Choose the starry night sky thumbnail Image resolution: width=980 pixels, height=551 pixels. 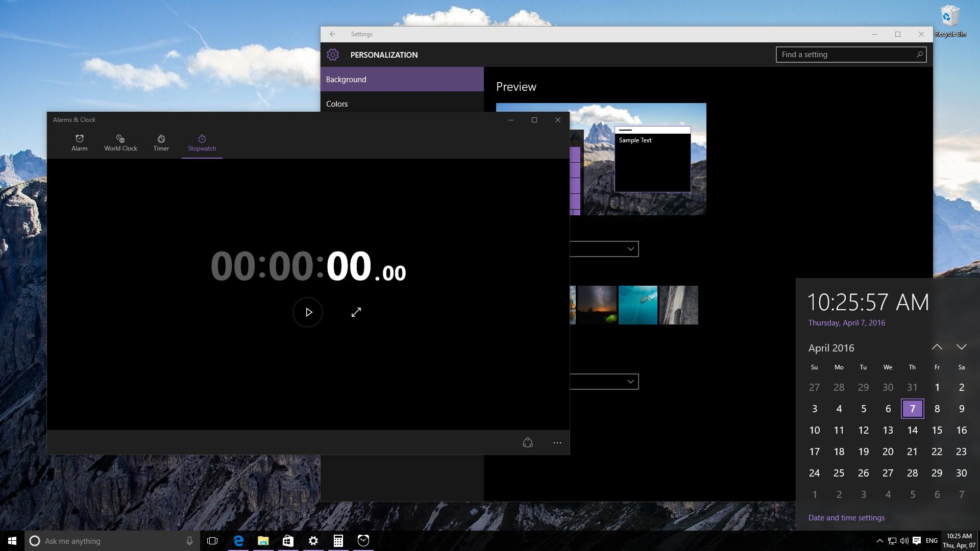[x=597, y=305]
